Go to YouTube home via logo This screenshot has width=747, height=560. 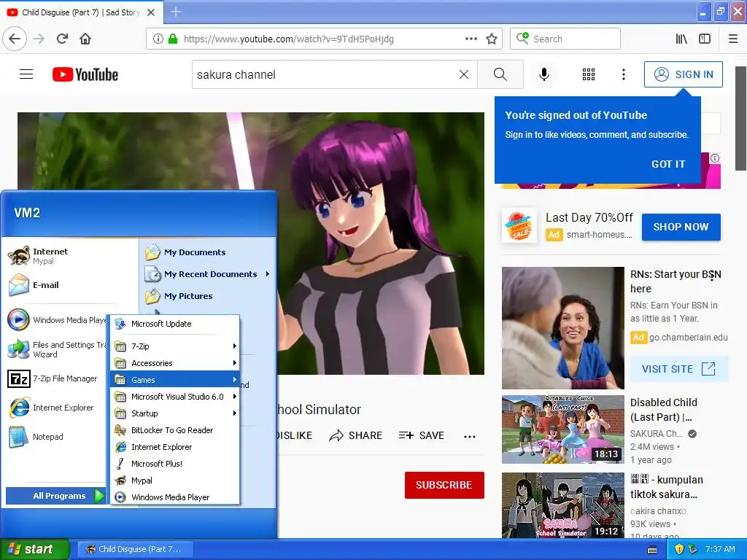pyautogui.click(x=85, y=74)
